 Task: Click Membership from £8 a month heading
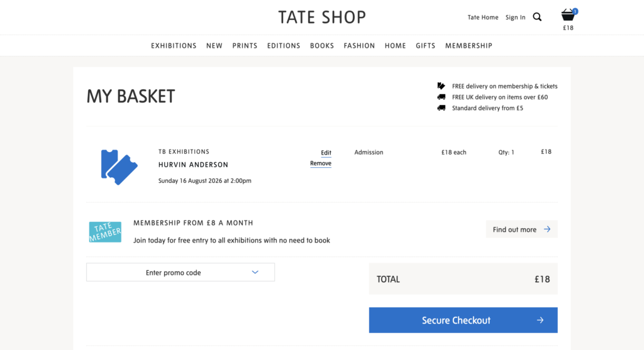(194, 223)
